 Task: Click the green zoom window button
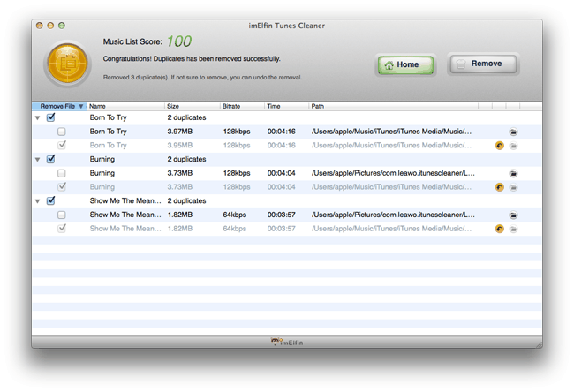click(62, 26)
